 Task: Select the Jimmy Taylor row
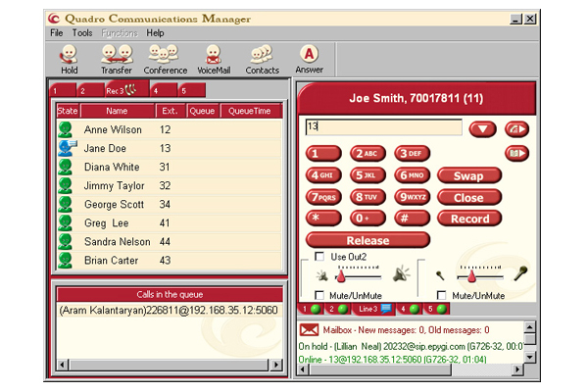[x=170, y=185]
